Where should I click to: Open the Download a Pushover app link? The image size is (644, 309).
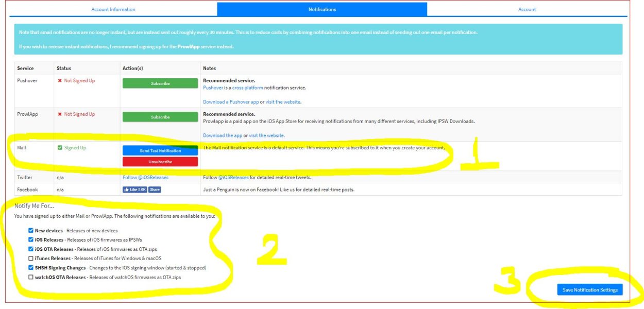pos(230,102)
